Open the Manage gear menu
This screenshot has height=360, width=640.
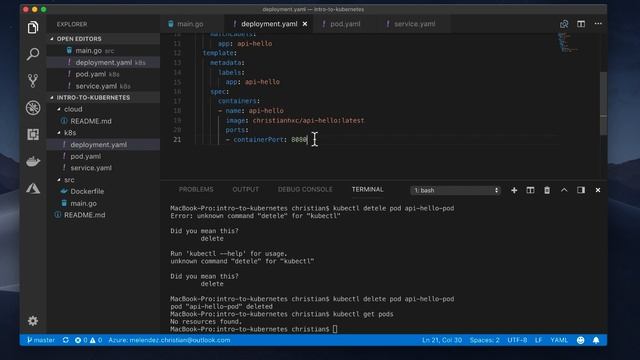(33, 321)
